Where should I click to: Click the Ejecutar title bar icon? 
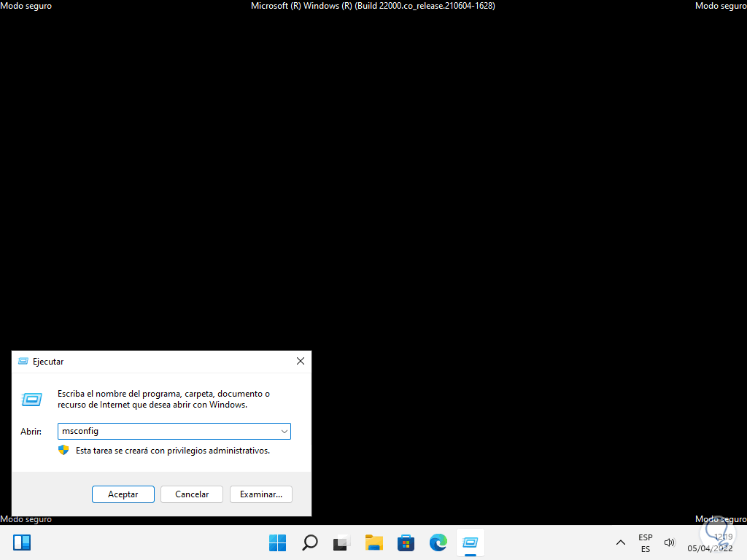pos(23,362)
